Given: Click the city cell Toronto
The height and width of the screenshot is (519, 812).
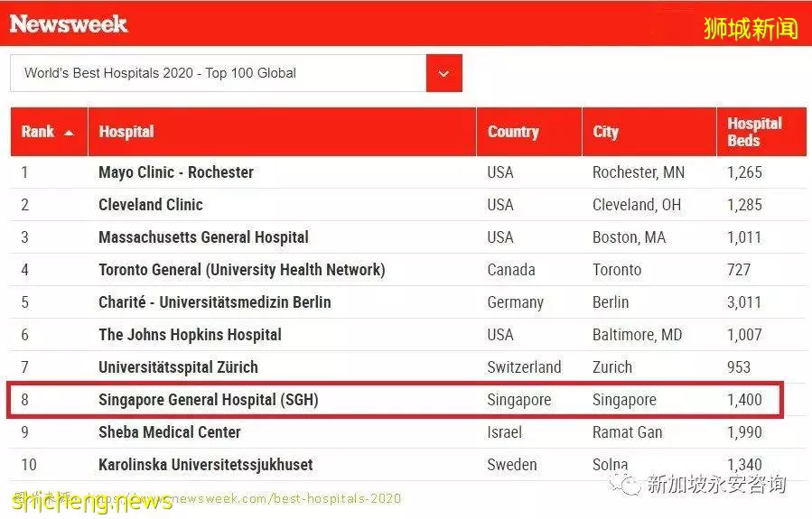Looking at the screenshot, I should [x=617, y=270].
